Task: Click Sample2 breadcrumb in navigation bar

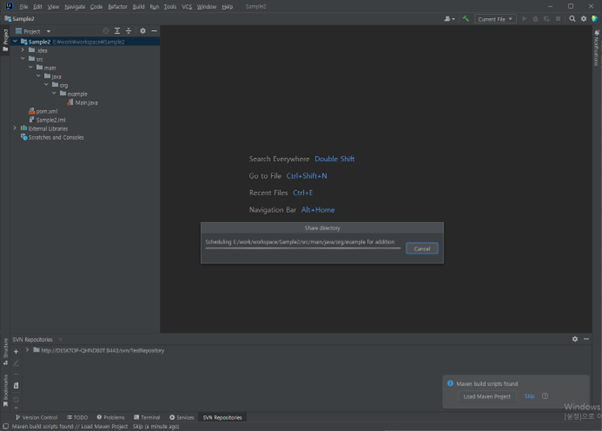Action: click(19, 19)
